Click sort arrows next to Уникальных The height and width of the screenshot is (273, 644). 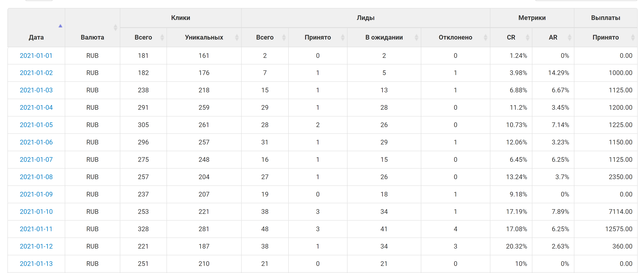(237, 38)
